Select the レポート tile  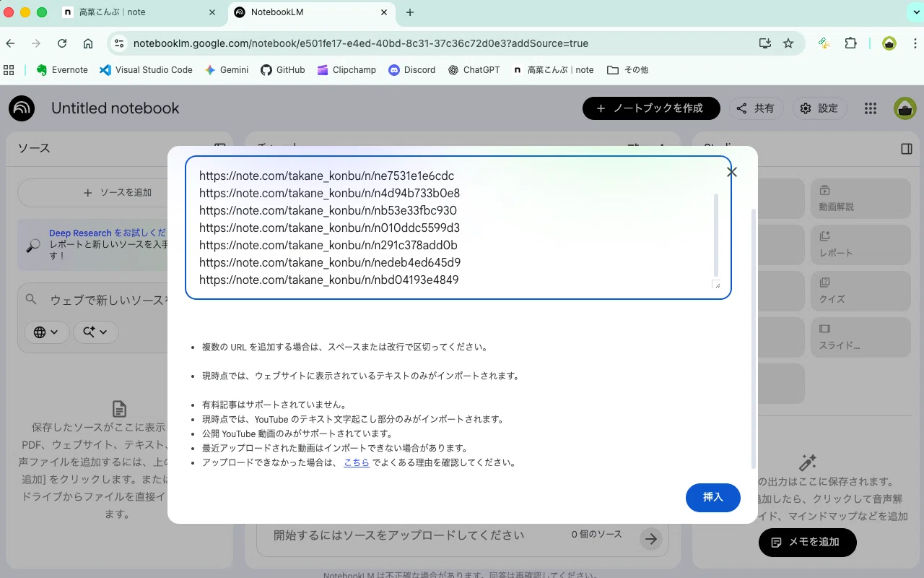859,245
